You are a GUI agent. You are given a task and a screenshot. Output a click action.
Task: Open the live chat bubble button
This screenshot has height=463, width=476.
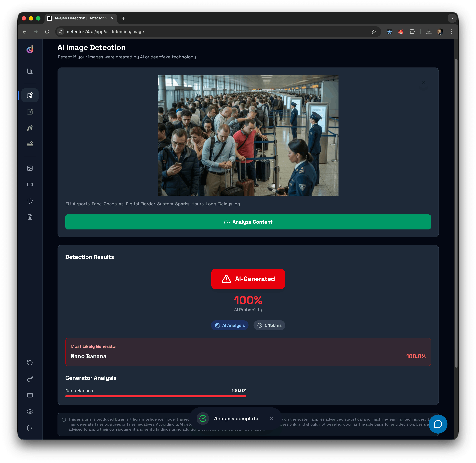point(438,424)
